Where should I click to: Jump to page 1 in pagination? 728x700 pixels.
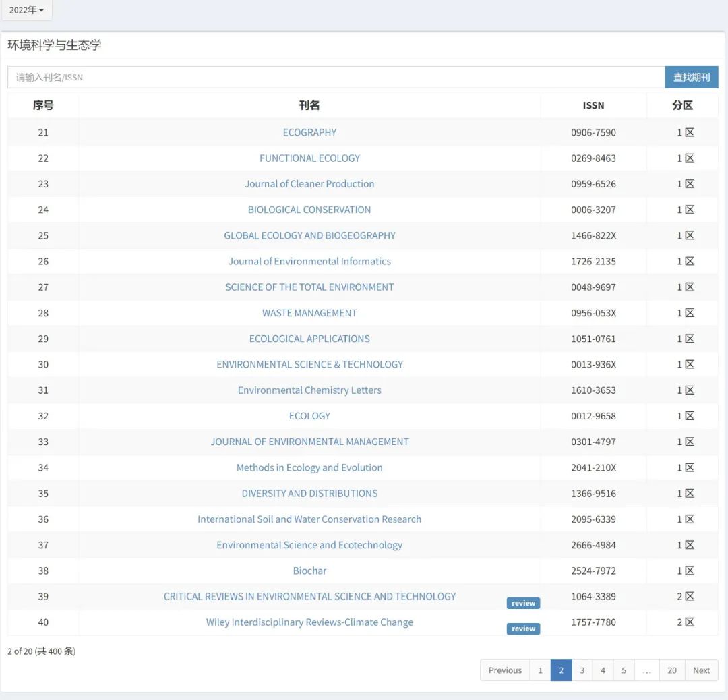pos(540,670)
